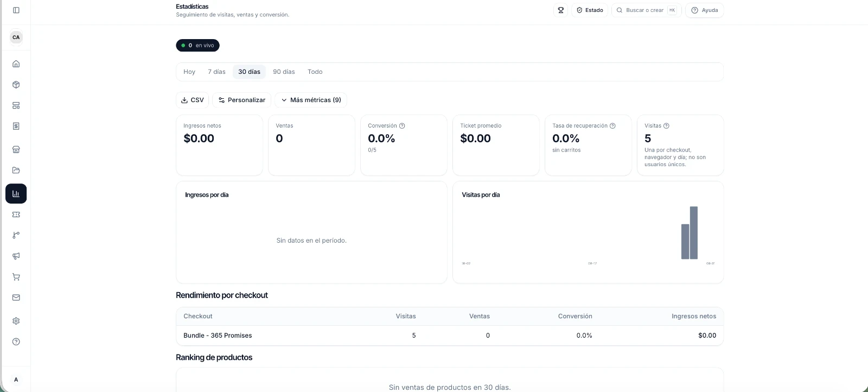This screenshot has height=392, width=868.
Task: Open products cube icon in sidebar
Action: [x=16, y=85]
